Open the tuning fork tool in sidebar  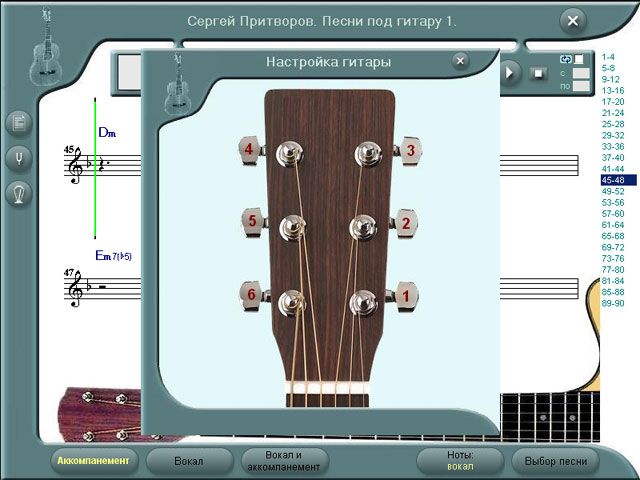click(x=18, y=158)
